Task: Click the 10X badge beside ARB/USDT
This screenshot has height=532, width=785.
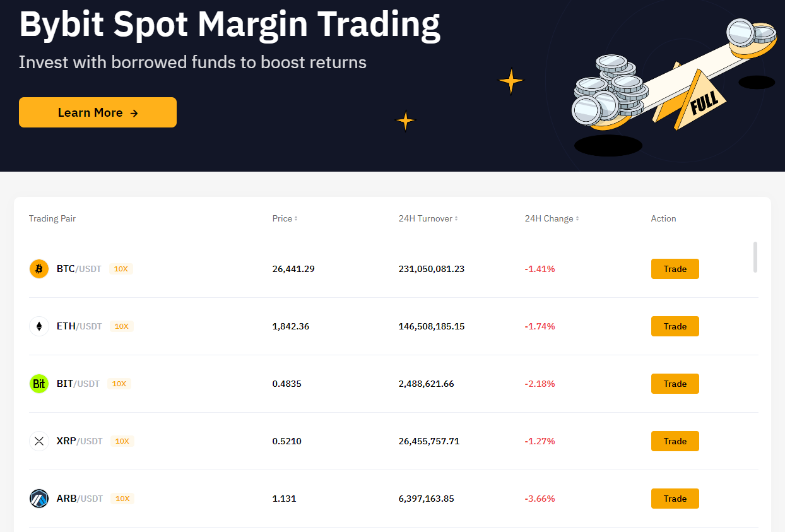Action: 122,498
